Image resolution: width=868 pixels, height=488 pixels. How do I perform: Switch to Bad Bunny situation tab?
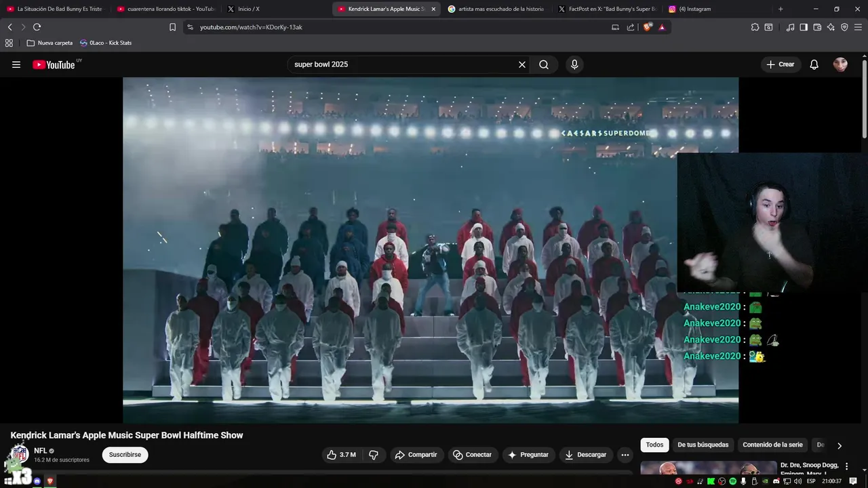coord(54,9)
